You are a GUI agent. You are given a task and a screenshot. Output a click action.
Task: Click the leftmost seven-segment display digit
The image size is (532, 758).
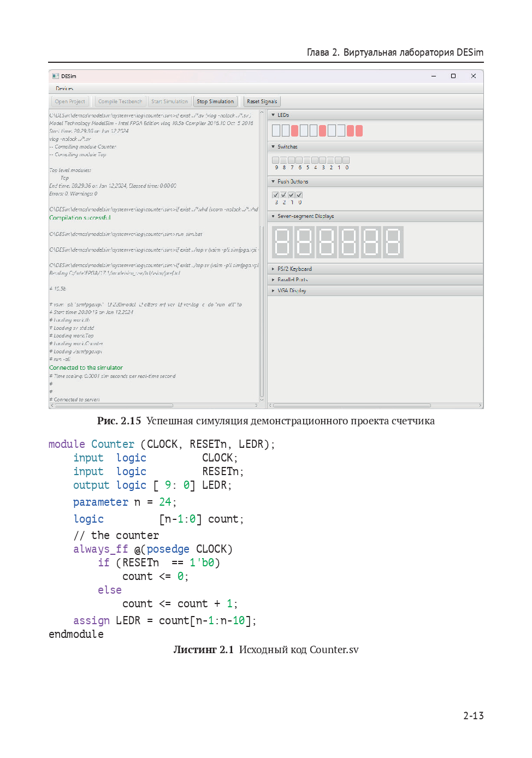(x=282, y=242)
